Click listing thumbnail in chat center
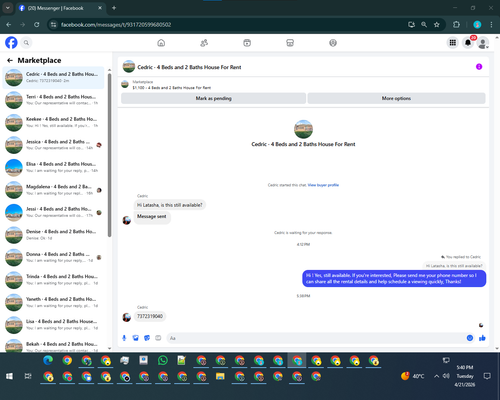 pyautogui.click(x=303, y=129)
